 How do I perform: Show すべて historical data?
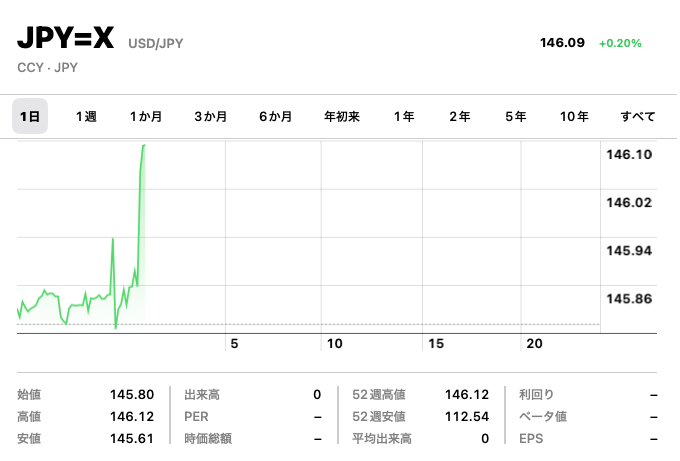coord(638,117)
